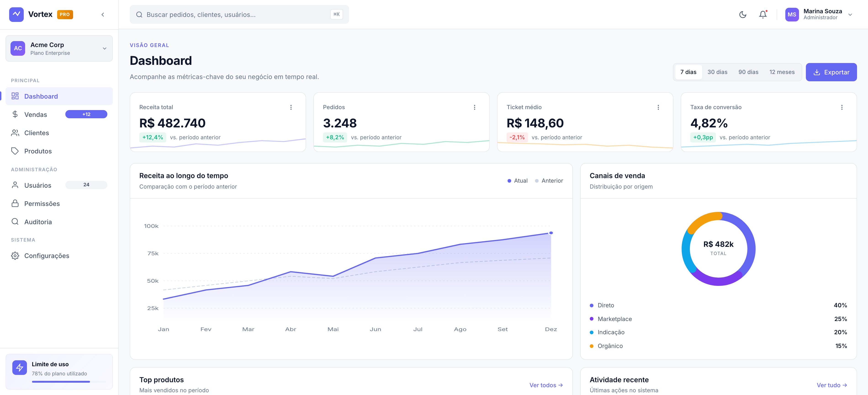Image resolution: width=868 pixels, height=395 pixels.
Task: Open the notifications bell
Action: pyautogui.click(x=763, y=14)
